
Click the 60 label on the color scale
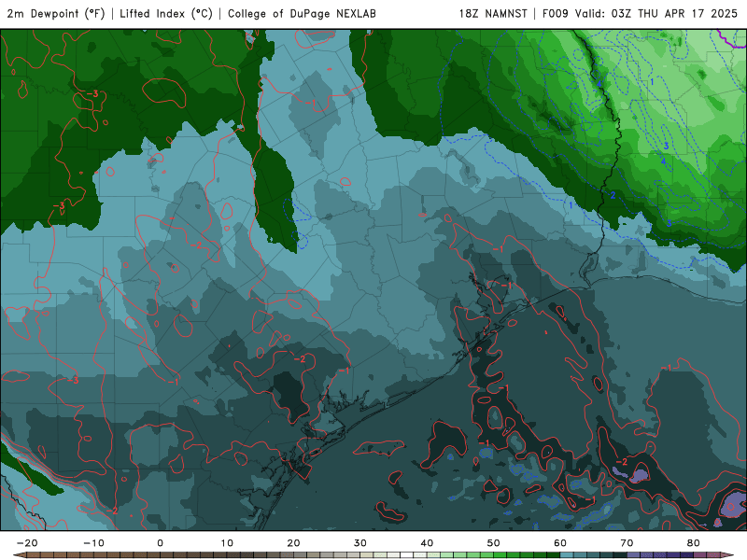tap(560, 543)
